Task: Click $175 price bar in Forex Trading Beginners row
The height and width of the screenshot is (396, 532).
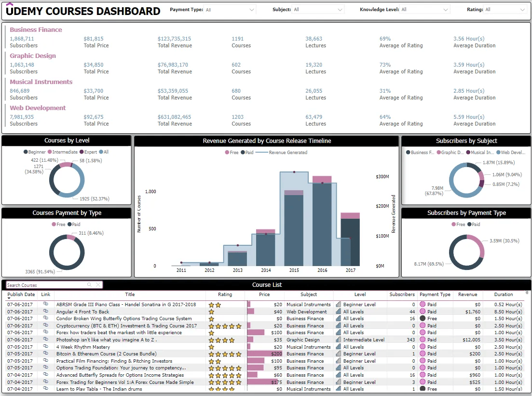Action: pyautogui.click(x=262, y=382)
